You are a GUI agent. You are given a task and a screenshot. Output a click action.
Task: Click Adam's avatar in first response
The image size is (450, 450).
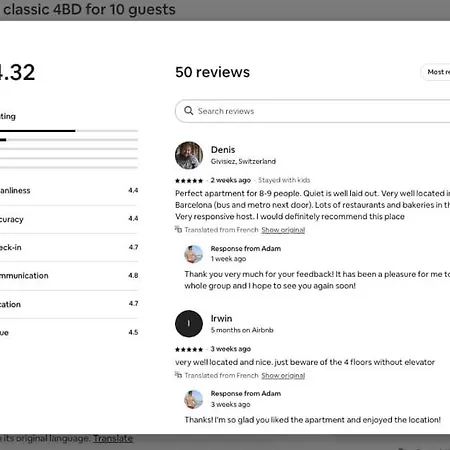pos(194,254)
